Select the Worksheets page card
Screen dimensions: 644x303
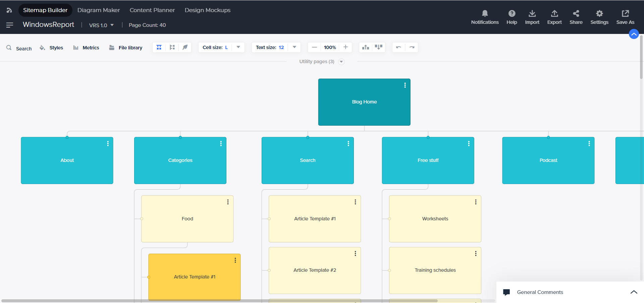435,219
